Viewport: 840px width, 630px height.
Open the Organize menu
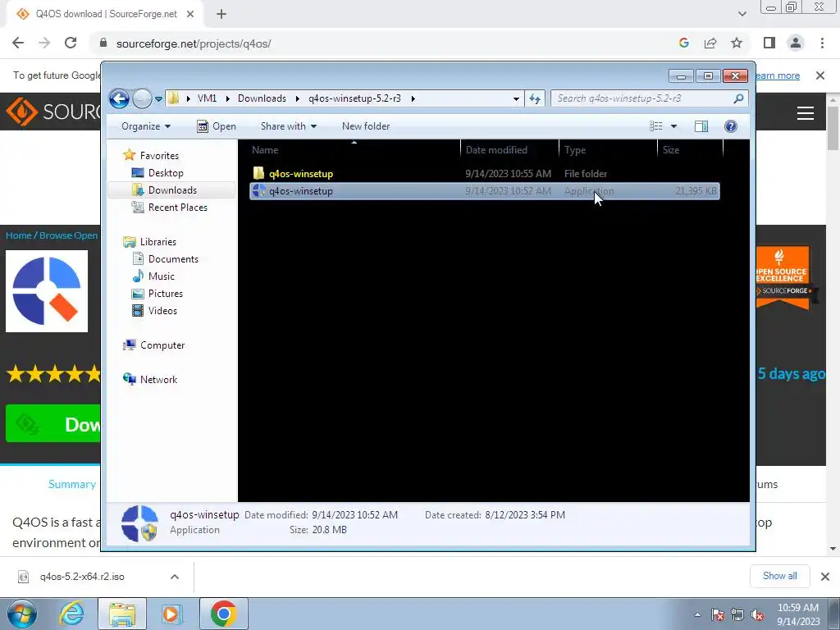tap(146, 126)
